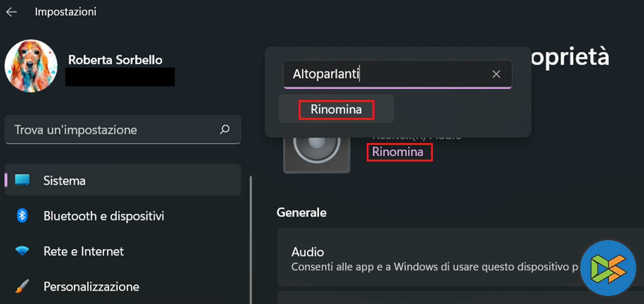Click the Bluetooth icon in the sidebar
The height and width of the screenshot is (304, 644).
click(x=22, y=216)
